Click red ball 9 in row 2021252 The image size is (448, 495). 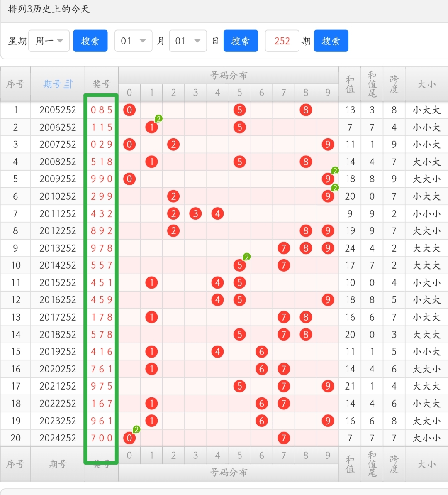[x=328, y=386]
